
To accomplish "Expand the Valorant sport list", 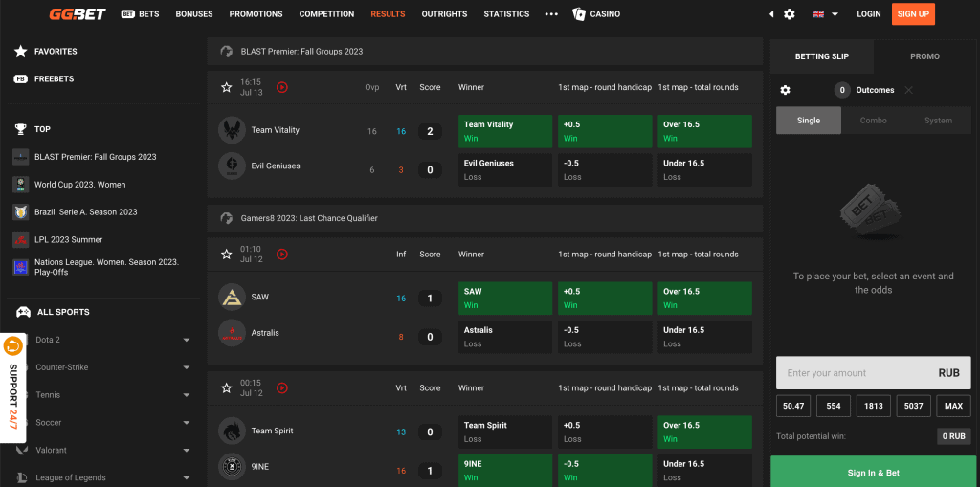I will pyautogui.click(x=187, y=450).
